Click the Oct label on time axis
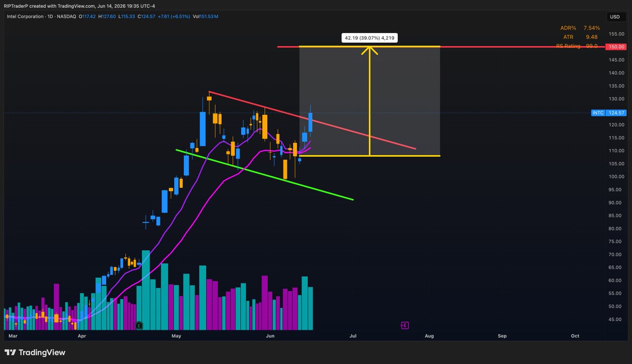 [x=575, y=336]
